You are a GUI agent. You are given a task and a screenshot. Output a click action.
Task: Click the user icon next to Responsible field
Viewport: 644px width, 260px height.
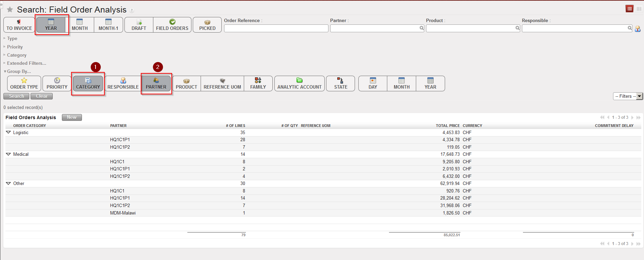[x=638, y=29]
